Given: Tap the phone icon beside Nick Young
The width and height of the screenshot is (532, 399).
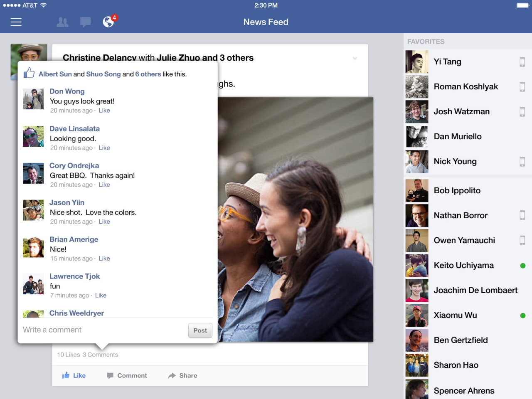Looking at the screenshot, I should click(522, 162).
